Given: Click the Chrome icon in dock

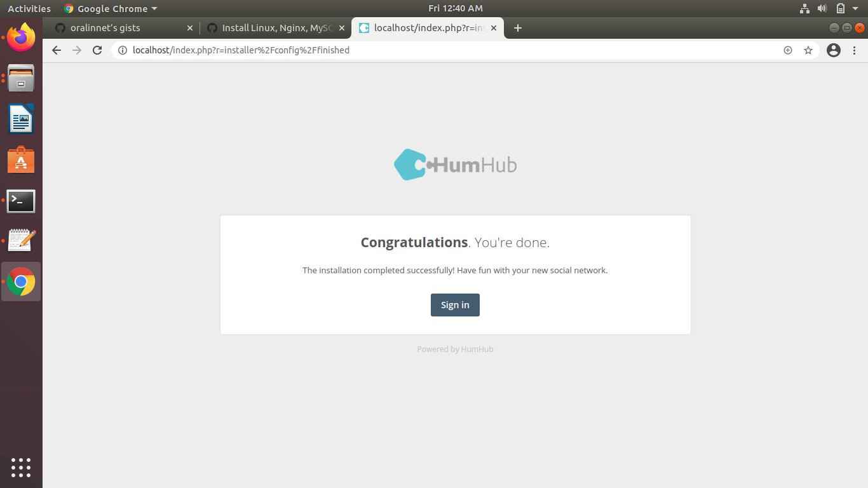Looking at the screenshot, I should pos(21,281).
